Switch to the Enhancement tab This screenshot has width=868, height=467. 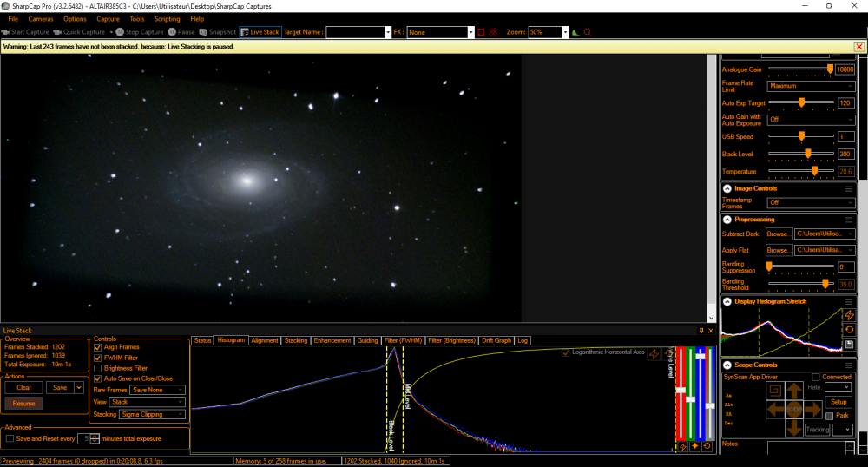click(x=332, y=341)
